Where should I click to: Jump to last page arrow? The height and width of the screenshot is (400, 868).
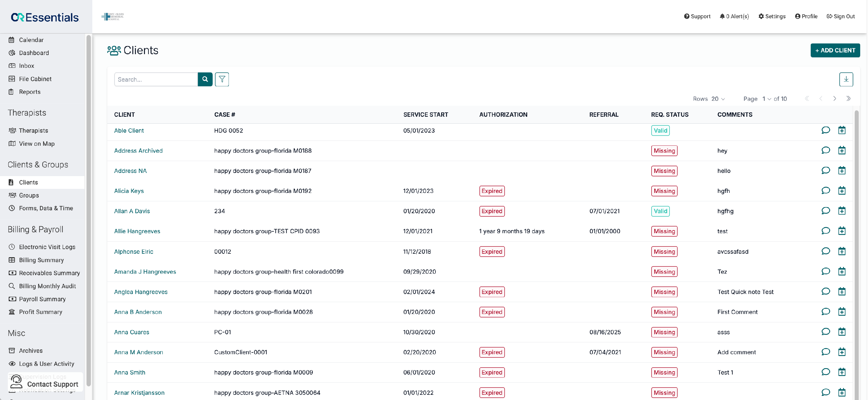click(x=848, y=98)
